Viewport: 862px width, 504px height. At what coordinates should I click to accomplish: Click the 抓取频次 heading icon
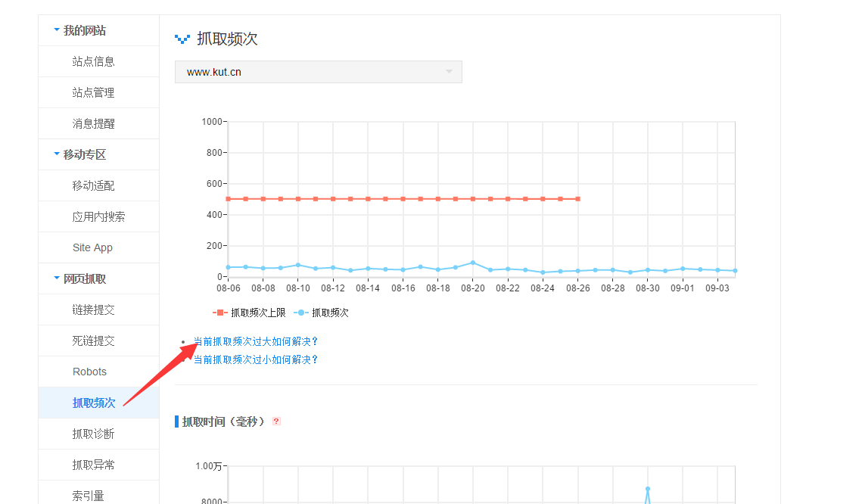pos(182,39)
